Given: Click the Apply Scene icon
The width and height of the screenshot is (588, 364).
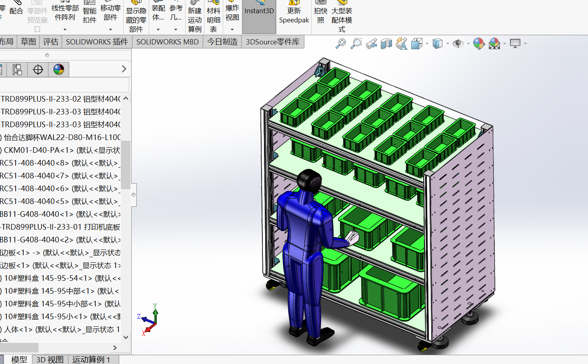Looking at the screenshot, I should click(x=494, y=43).
